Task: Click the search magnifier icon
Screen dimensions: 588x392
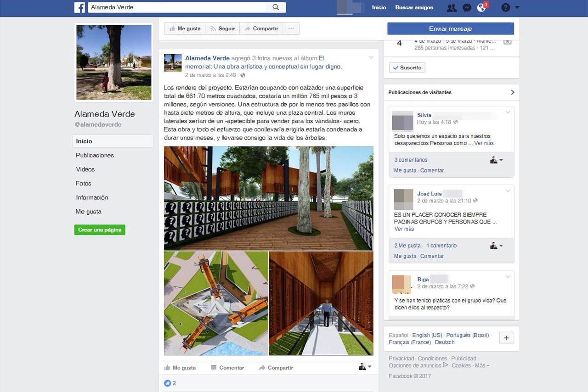Action: (x=276, y=7)
